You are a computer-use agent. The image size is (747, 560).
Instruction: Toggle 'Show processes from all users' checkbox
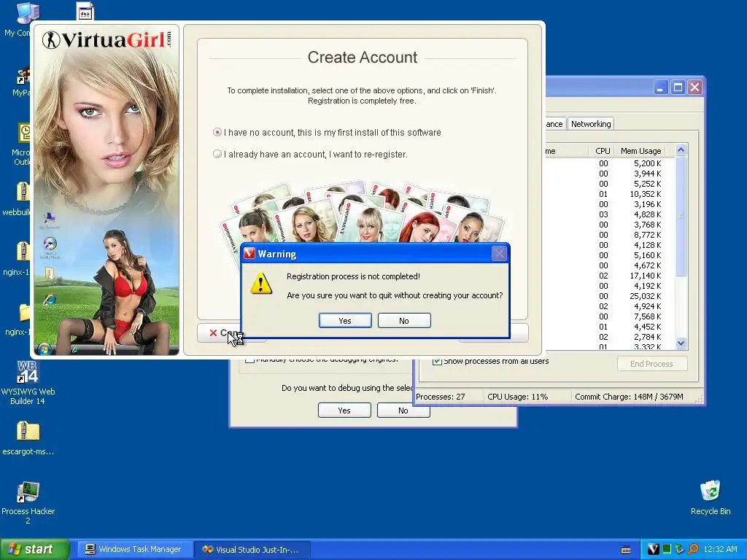(437, 361)
